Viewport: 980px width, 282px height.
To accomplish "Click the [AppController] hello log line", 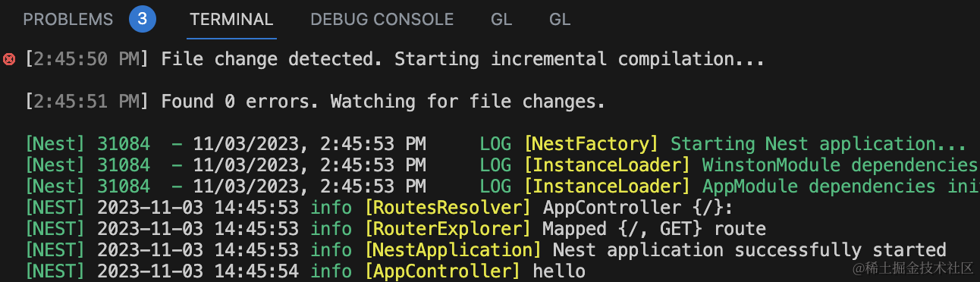I will (x=306, y=271).
